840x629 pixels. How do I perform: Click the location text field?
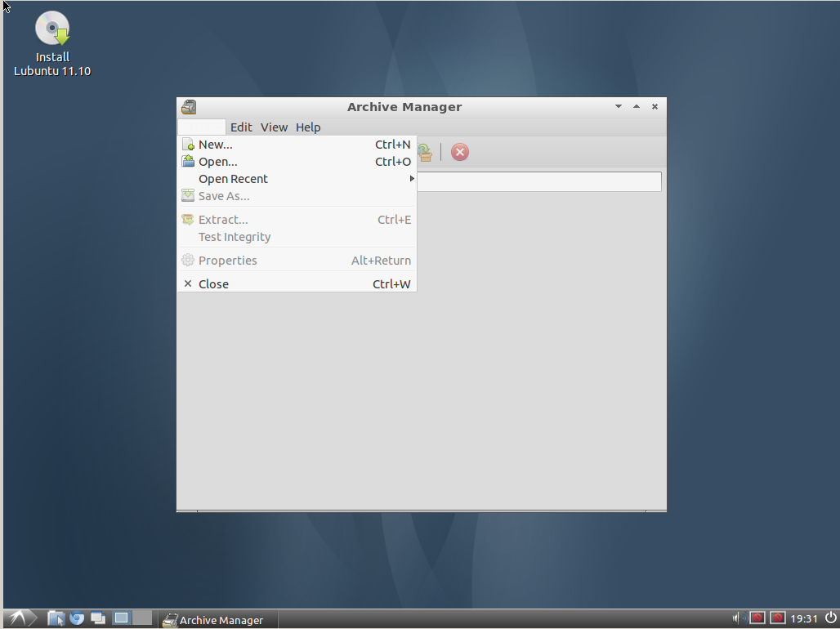(538, 182)
